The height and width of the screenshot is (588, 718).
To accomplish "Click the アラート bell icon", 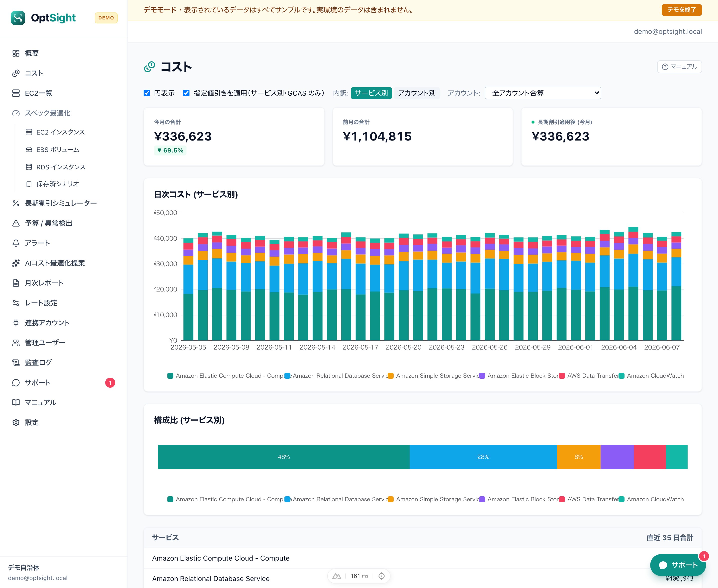I will 16,243.
